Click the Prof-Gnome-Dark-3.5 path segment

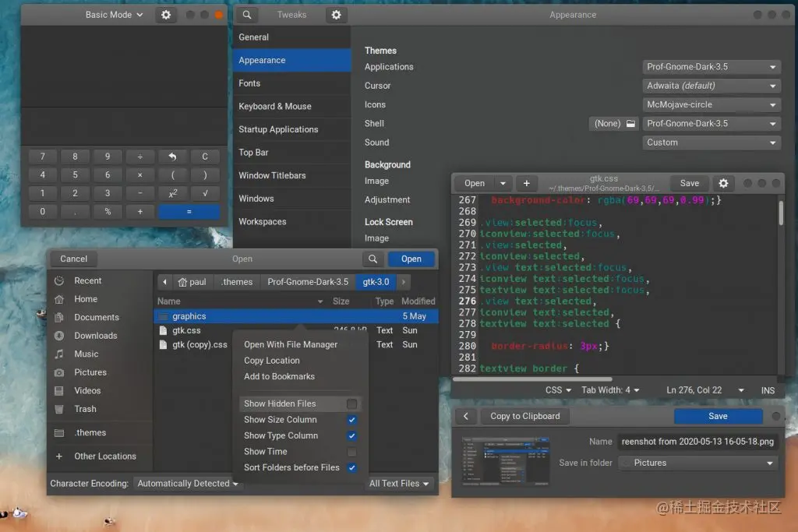point(308,282)
